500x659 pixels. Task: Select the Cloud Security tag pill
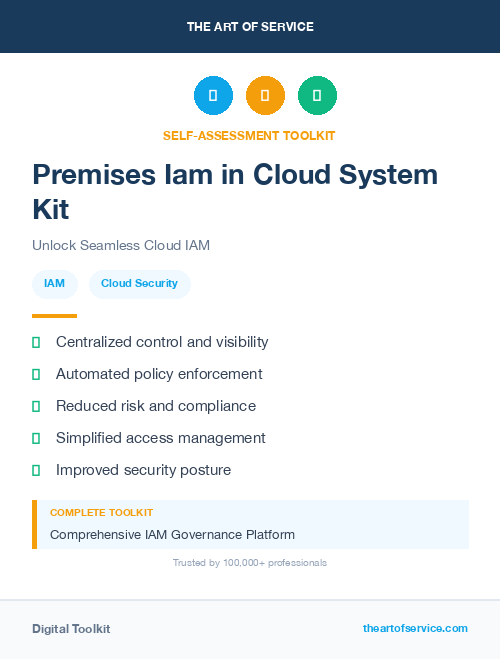tap(139, 284)
